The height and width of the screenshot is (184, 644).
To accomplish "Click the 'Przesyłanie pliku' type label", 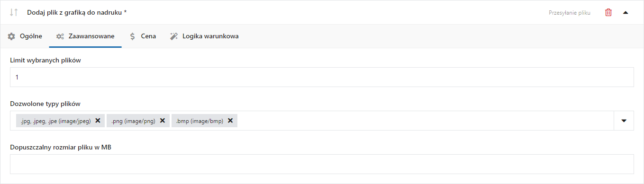I will (570, 13).
